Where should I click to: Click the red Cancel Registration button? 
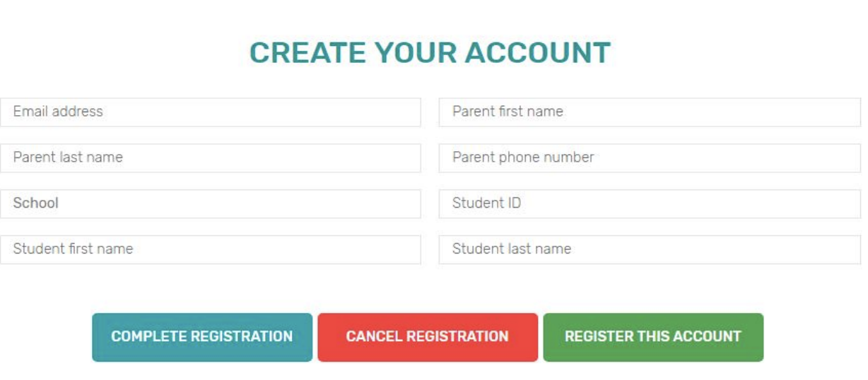pos(427,337)
